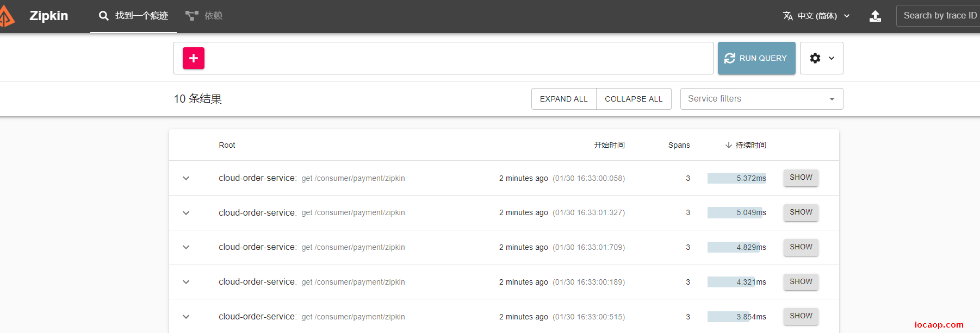Click the Zipkin title text
Screen dimensions: 980x333
(49, 16)
